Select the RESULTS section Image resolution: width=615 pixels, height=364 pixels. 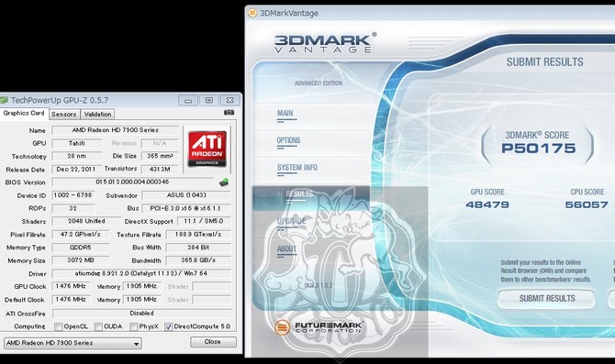pyautogui.click(x=299, y=194)
